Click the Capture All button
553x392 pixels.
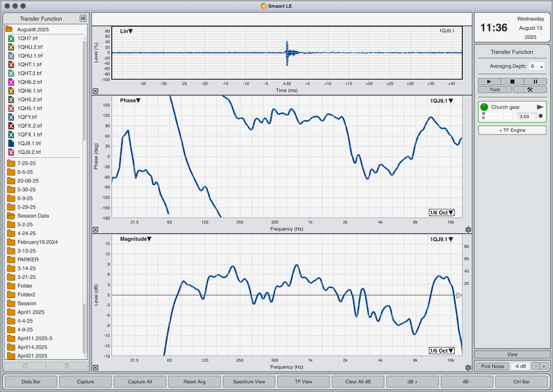[140, 381]
